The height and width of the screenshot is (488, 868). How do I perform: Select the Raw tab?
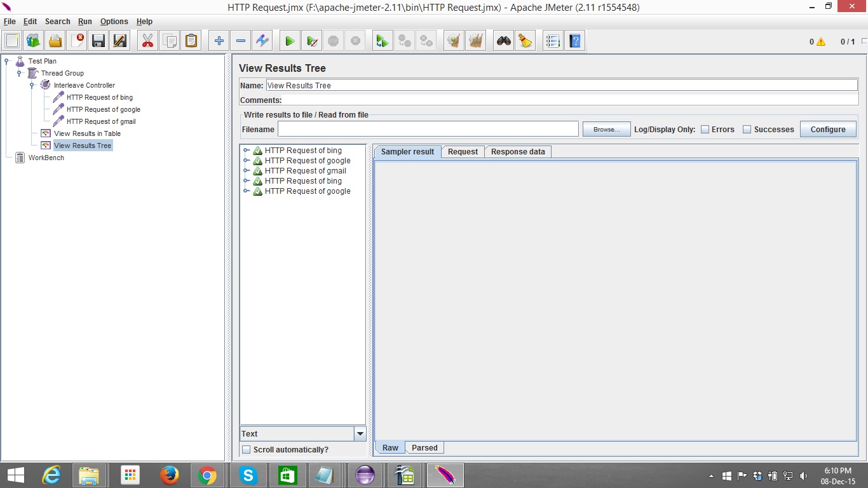390,448
